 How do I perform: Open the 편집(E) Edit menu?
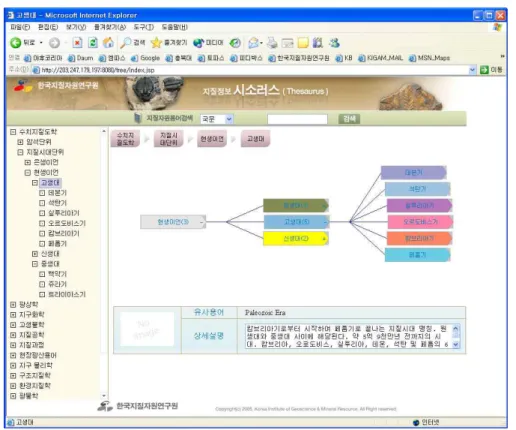(48, 27)
